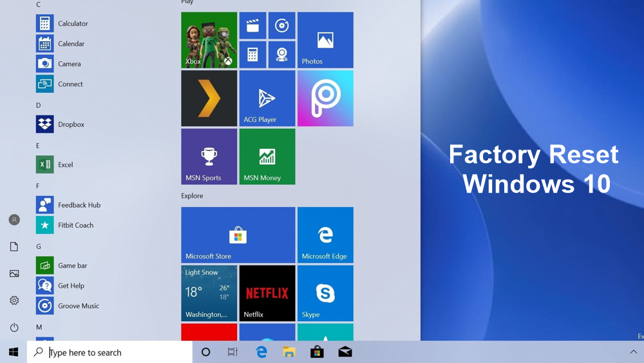Launch Dropbox from the app list
The height and width of the screenshot is (363, 644).
[x=60, y=124]
